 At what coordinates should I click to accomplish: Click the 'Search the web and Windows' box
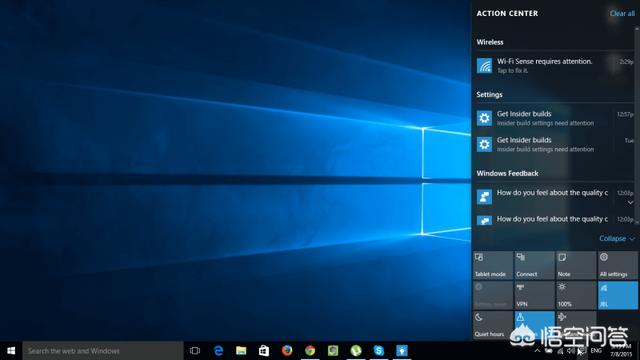click(x=103, y=351)
